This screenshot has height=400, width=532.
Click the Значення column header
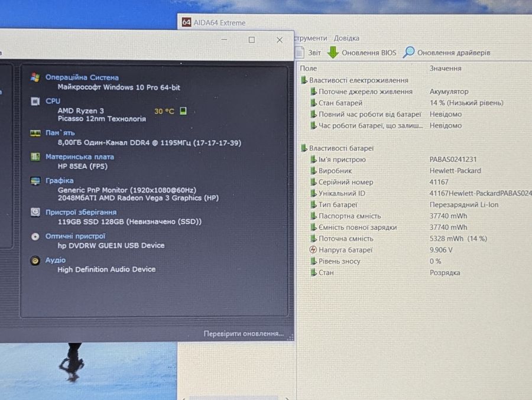pos(445,68)
